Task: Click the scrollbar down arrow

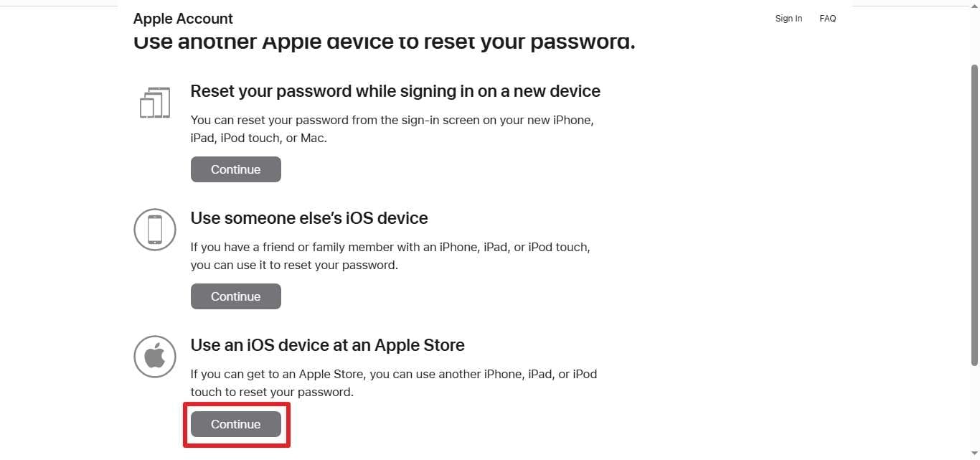Action: (975, 454)
